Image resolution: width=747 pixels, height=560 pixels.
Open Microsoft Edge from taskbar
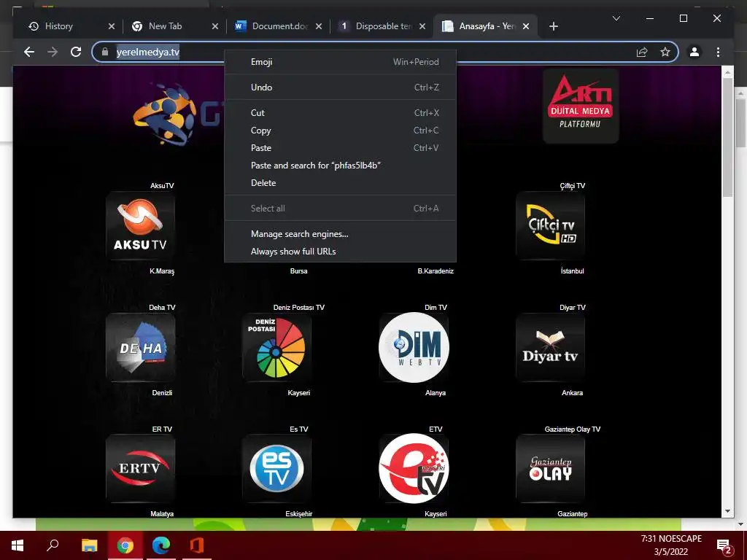[161, 545]
